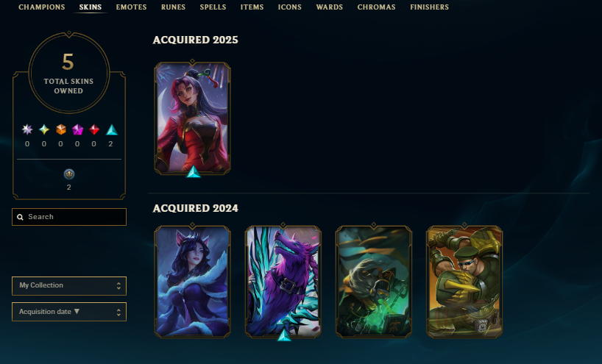The image size is (602, 364).
Task: Select the purple wolf skin thumbnail
Action: coord(283,282)
